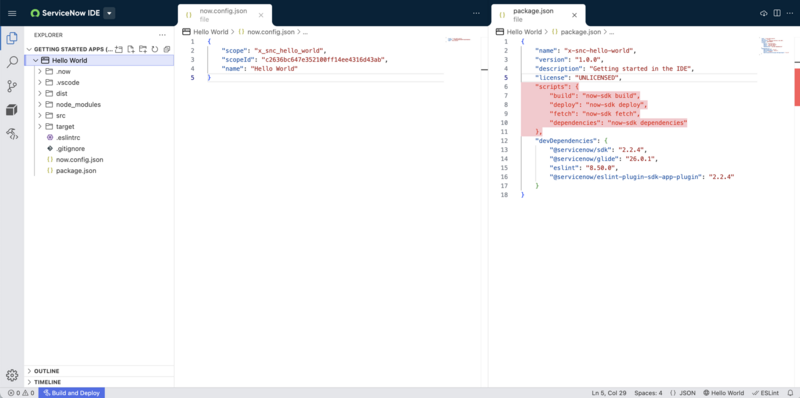Open left editor group more actions

[477, 13]
